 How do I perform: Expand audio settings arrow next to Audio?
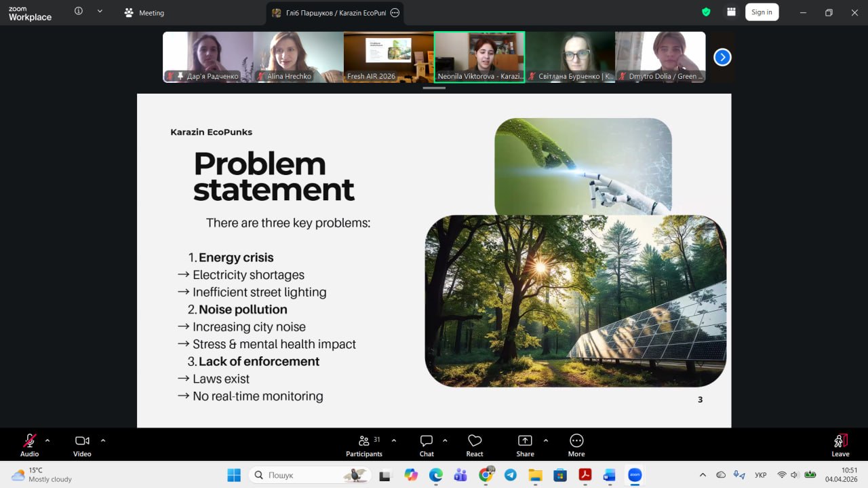tap(47, 440)
